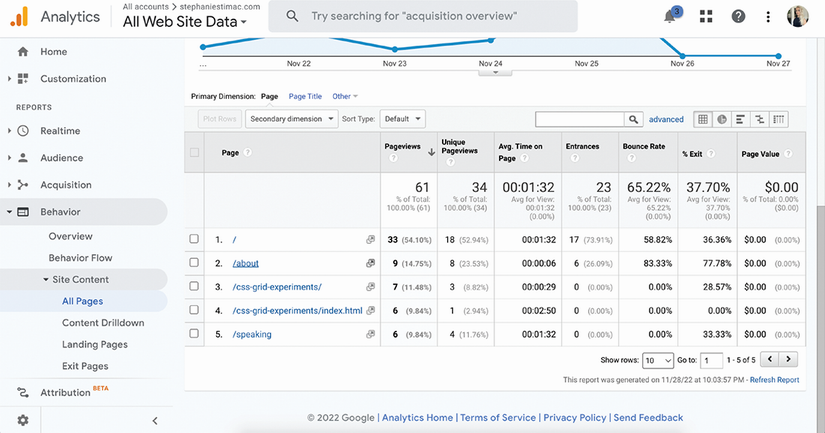Click the help question mark icon
Image resolution: width=825 pixels, height=433 pixels.
[738, 16]
